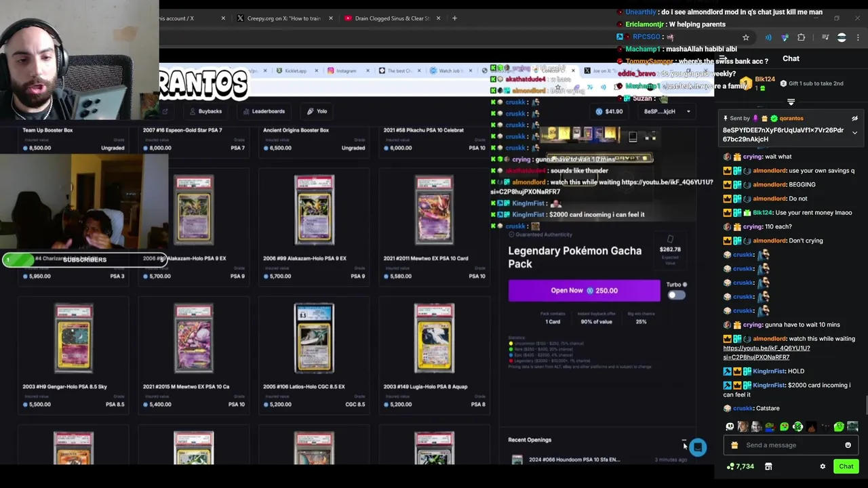
Task: Click the green Chat send button
Action: point(846,466)
